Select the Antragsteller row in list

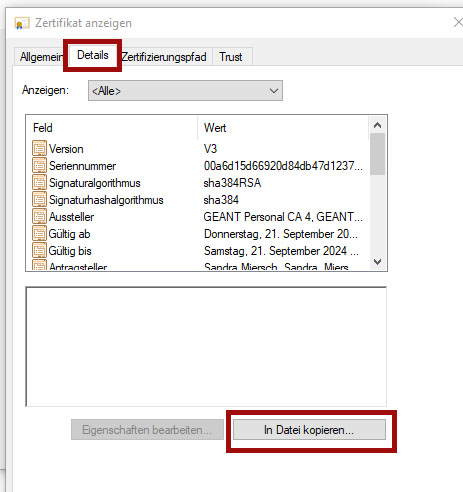point(198,266)
